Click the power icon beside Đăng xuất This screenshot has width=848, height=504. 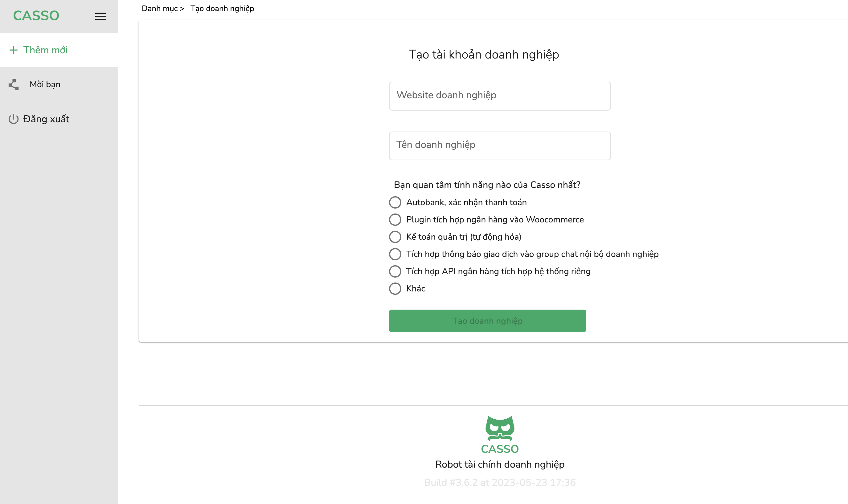pos(14,119)
